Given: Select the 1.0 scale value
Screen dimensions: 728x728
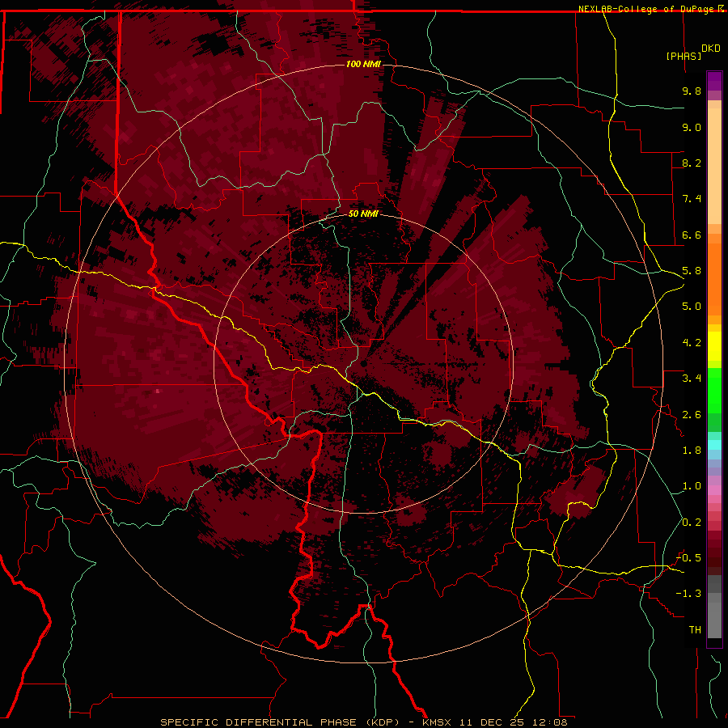Looking at the screenshot, I should [x=692, y=486].
